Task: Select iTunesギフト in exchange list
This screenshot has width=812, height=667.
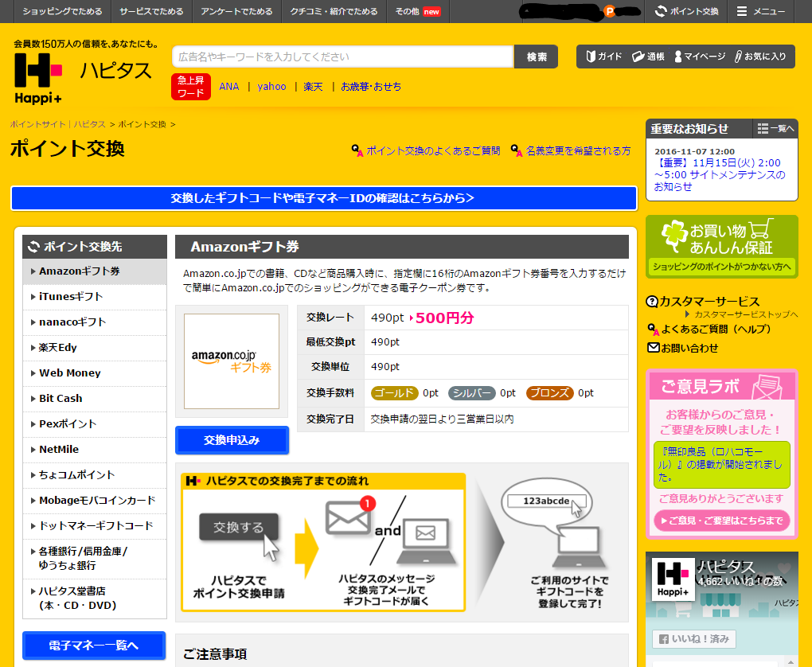Action: [95, 297]
